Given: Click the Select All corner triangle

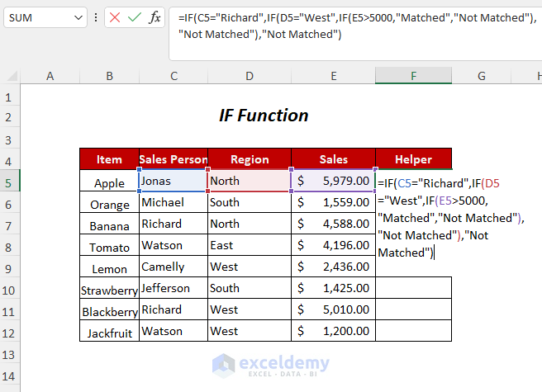Looking at the screenshot, I should [12, 76].
